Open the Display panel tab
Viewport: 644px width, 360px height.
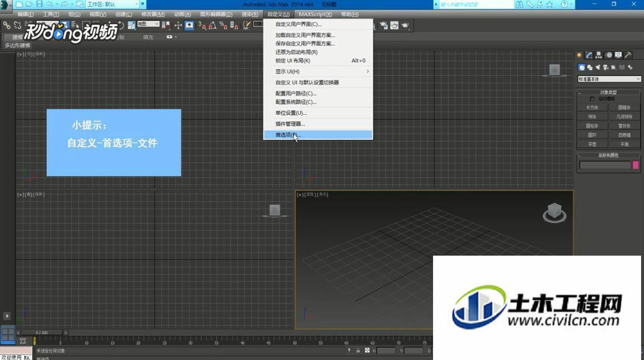tap(618, 55)
